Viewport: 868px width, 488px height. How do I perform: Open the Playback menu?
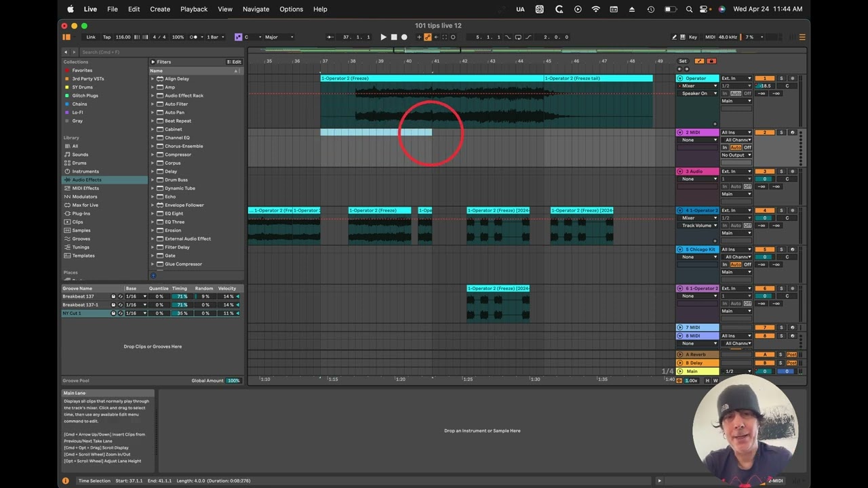[x=194, y=9]
